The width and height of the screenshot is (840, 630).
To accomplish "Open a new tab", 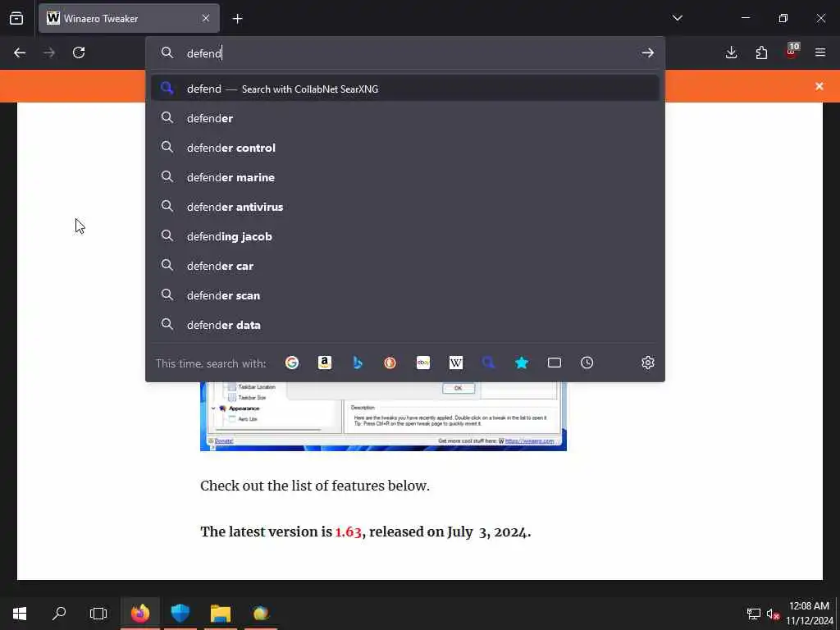I will click(x=237, y=19).
